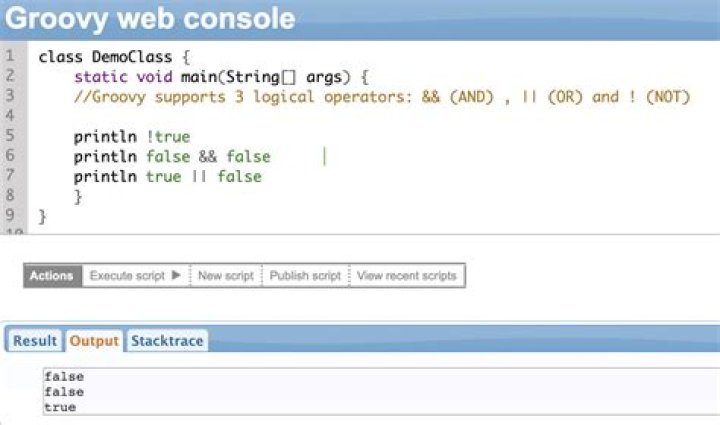
Task: Click the closing brace on line 8
Action: click(79, 197)
